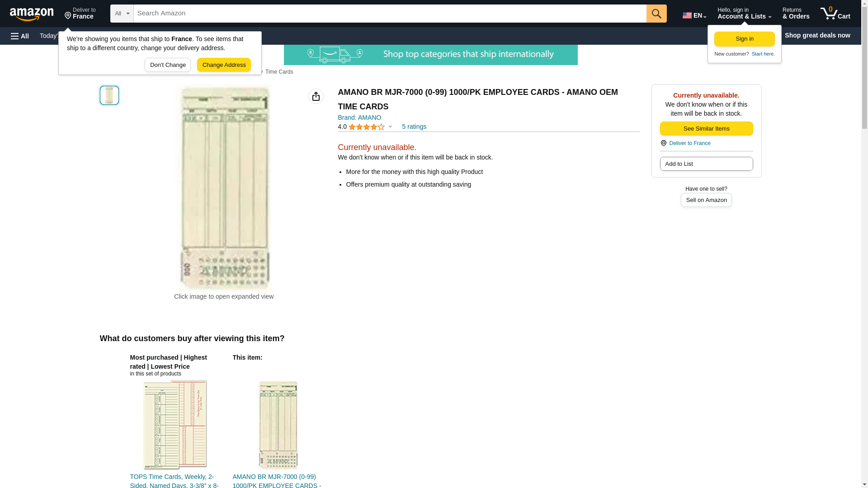This screenshot has width=868, height=488.
Task: Open the Add to List dropdown
Action: [706, 164]
